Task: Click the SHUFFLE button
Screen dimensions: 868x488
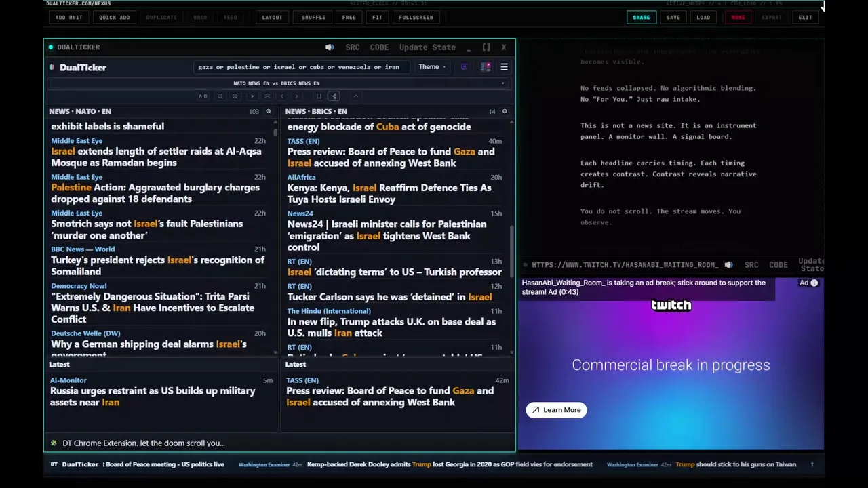Action: 313,18
